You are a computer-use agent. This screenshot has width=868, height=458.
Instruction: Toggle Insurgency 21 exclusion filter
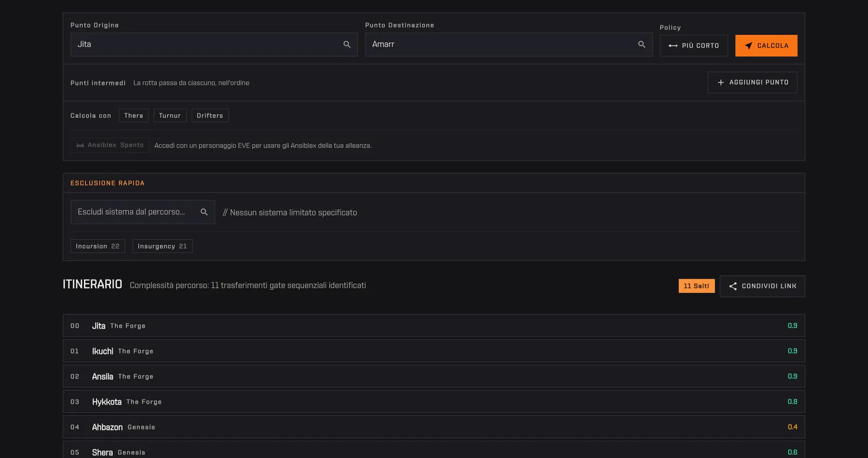162,246
